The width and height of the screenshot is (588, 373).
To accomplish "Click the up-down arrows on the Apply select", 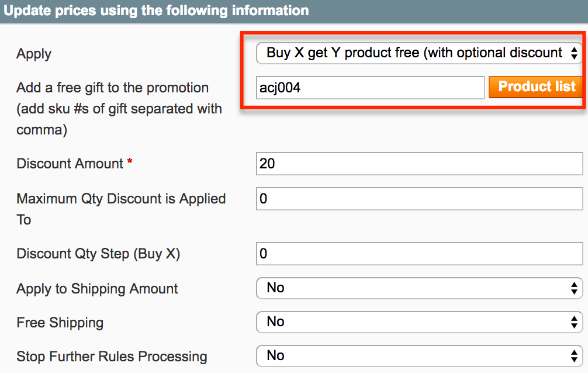I will pos(574,53).
